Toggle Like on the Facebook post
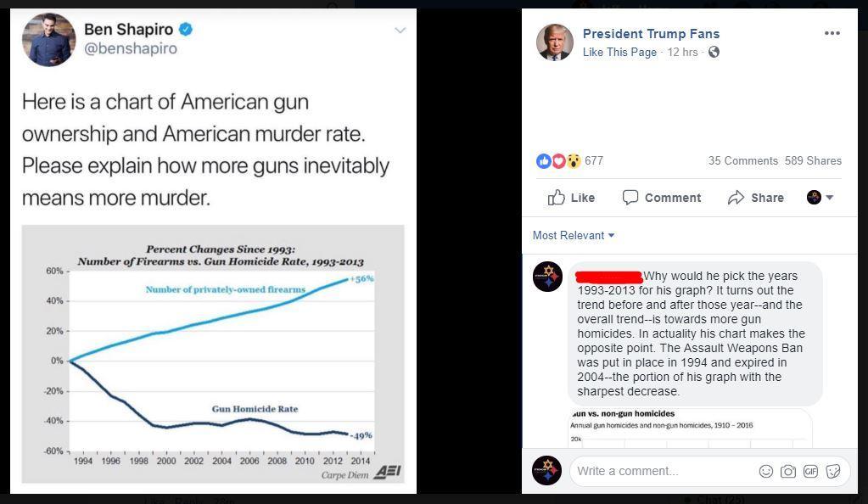The image size is (868, 504). coord(570,197)
